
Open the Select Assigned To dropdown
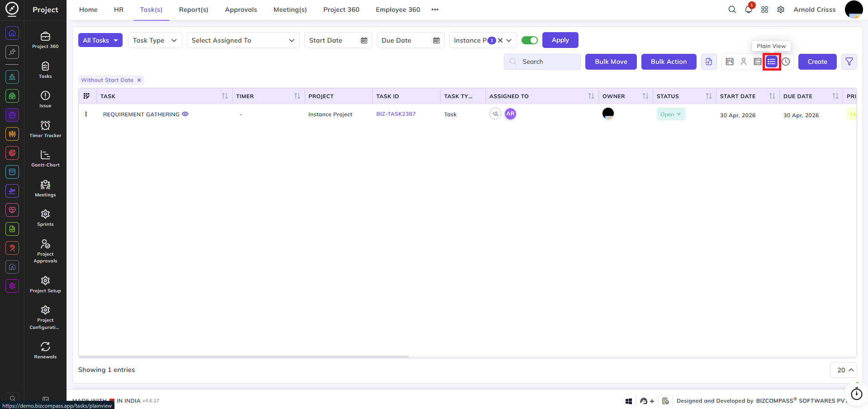click(243, 40)
